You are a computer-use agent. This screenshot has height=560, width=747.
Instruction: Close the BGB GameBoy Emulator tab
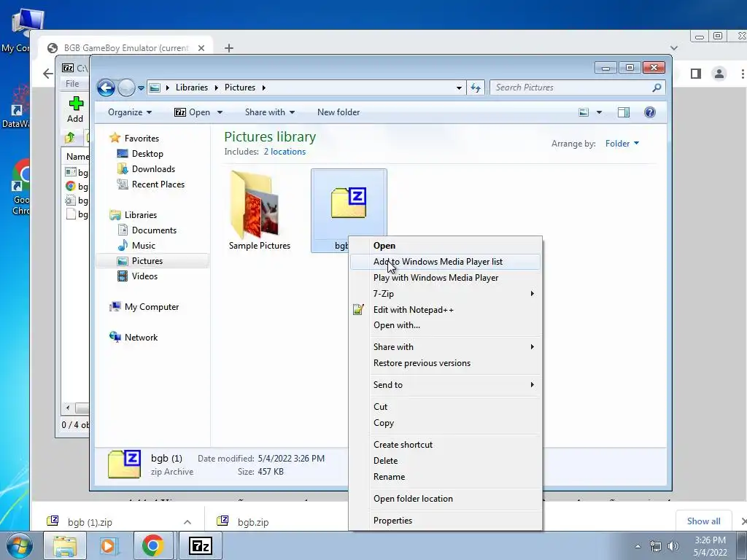(201, 48)
